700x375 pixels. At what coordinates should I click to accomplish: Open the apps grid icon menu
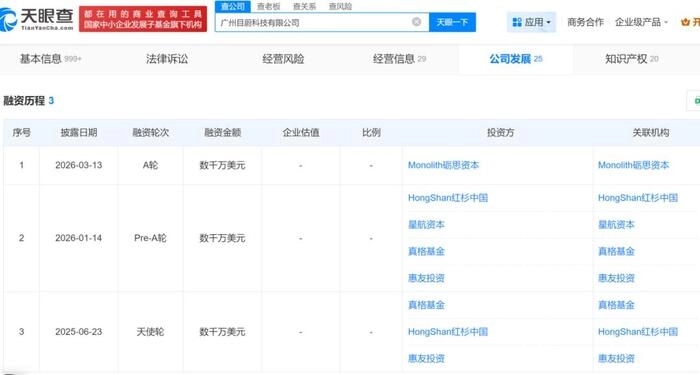coord(517,22)
